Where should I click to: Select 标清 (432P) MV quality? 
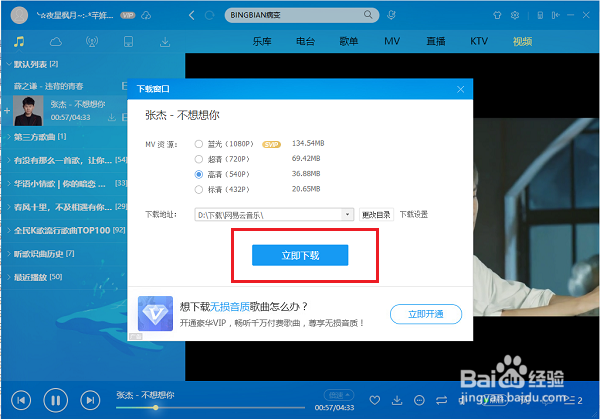coord(199,189)
